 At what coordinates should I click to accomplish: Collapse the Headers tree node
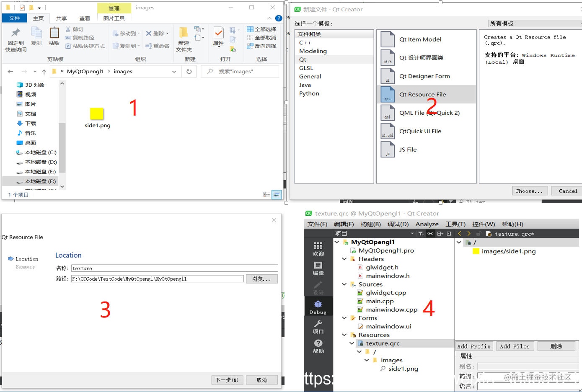[x=344, y=259]
